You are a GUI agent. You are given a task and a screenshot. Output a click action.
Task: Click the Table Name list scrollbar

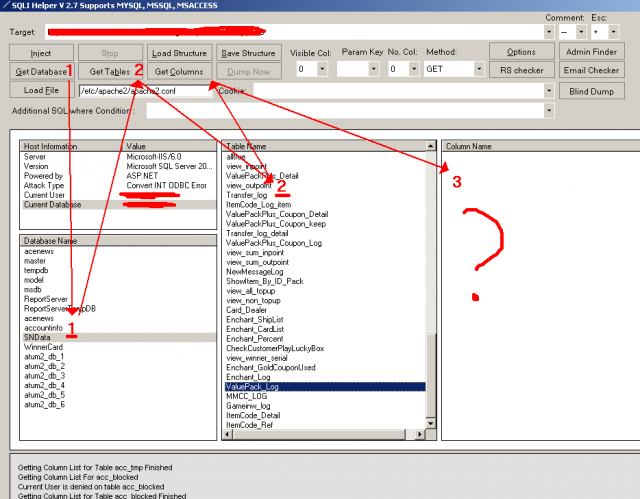432,300
